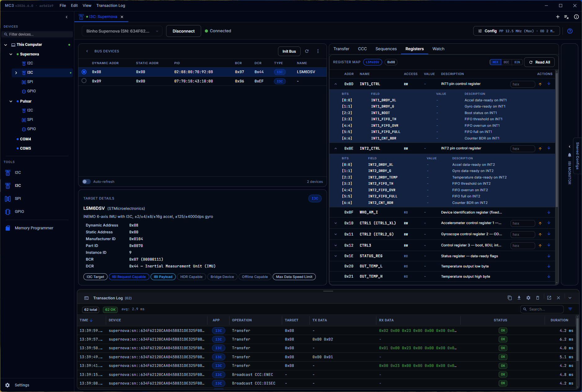
Task: Collapse the INT1_CTRL register row
Action: pos(336,84)
